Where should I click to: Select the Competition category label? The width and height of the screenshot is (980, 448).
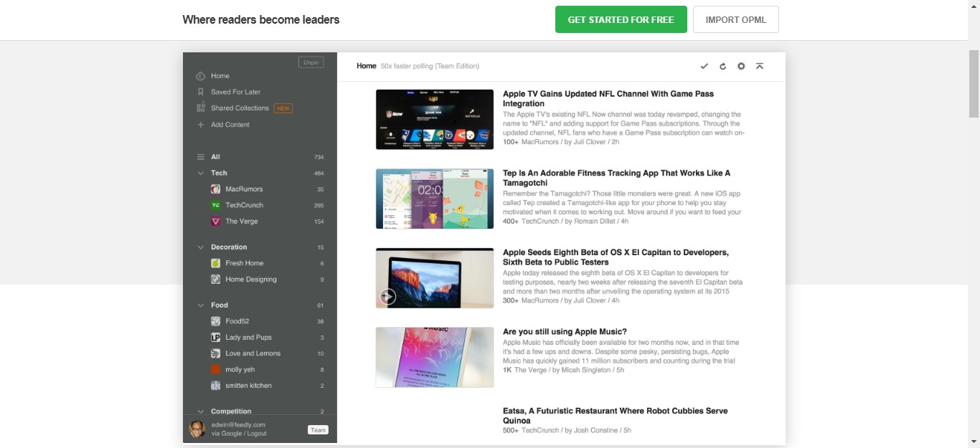[x=231, y=411]
